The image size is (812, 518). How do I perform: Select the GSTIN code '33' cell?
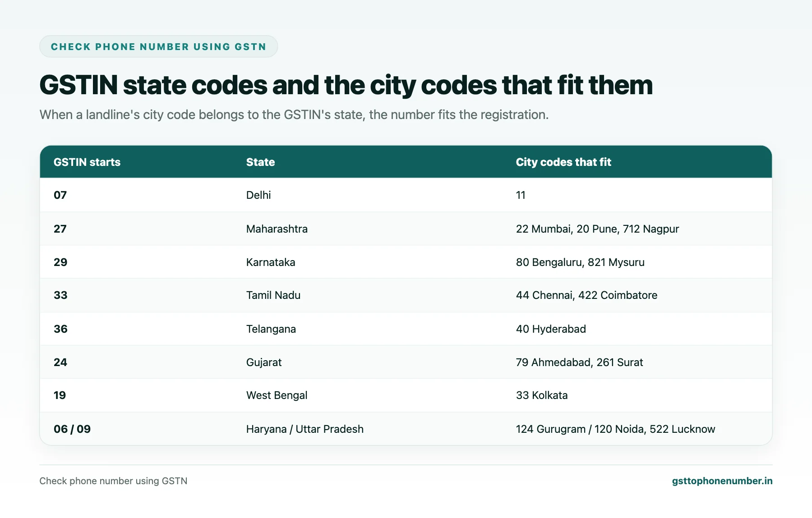[x=60, y=295]
